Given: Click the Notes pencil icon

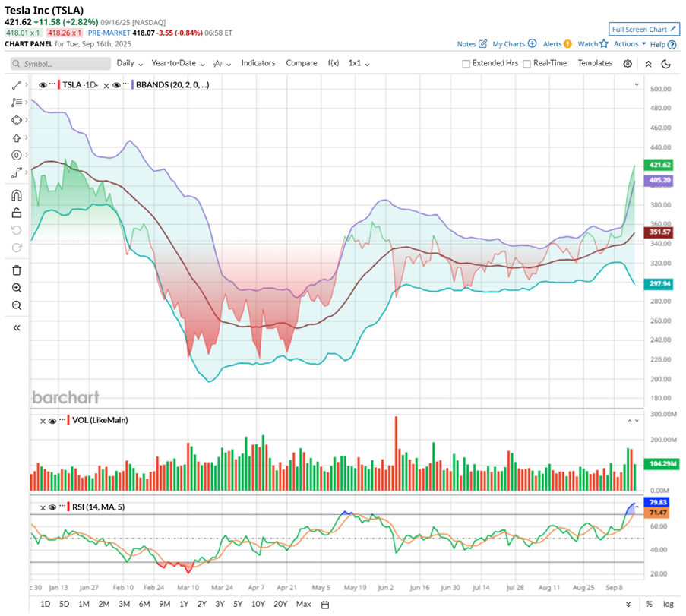Looking at the screenshot, I should coord(483,44).
